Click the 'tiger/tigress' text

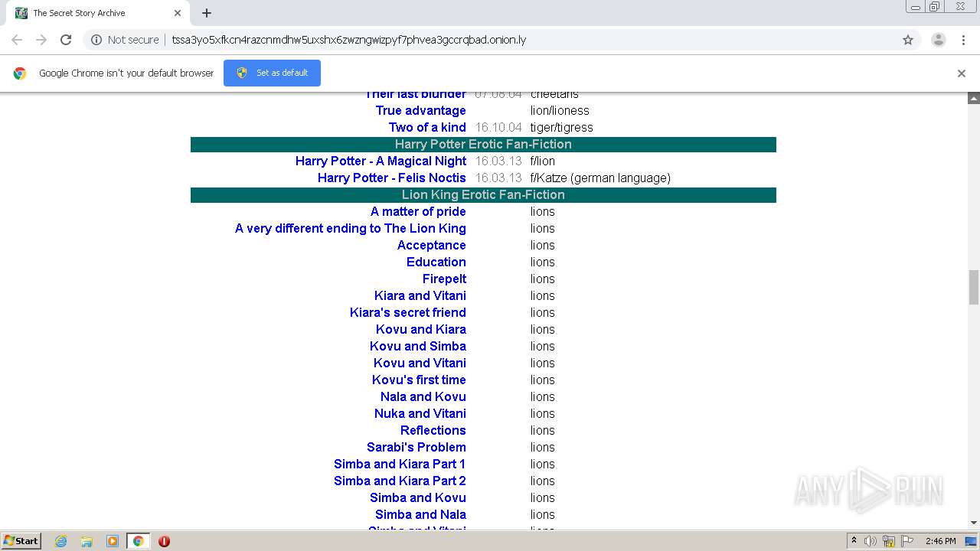point(562,127)
